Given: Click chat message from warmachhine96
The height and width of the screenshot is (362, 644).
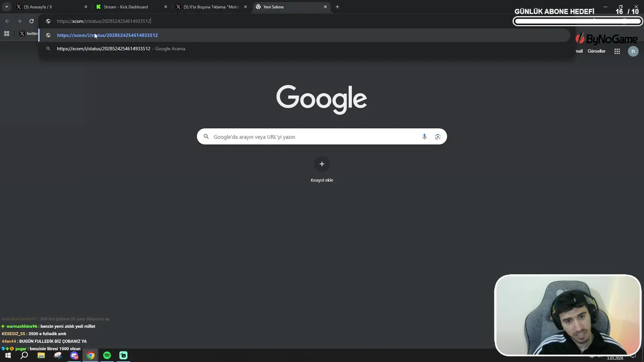Looking at the screenshot, I should click(48, 326).
